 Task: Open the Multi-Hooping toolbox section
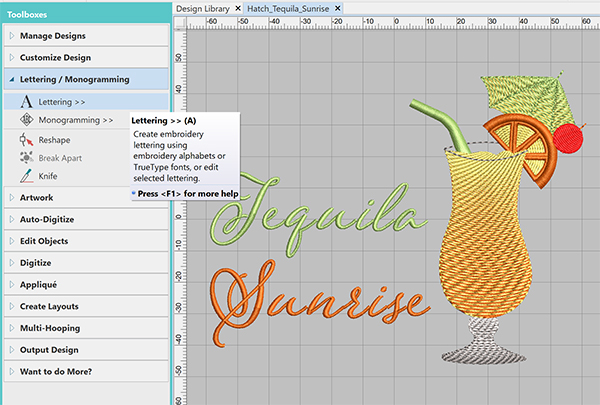click(50, 328)
